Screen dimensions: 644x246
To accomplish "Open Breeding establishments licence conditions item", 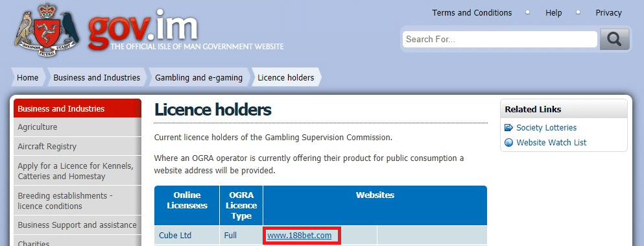I will [78, 201].
